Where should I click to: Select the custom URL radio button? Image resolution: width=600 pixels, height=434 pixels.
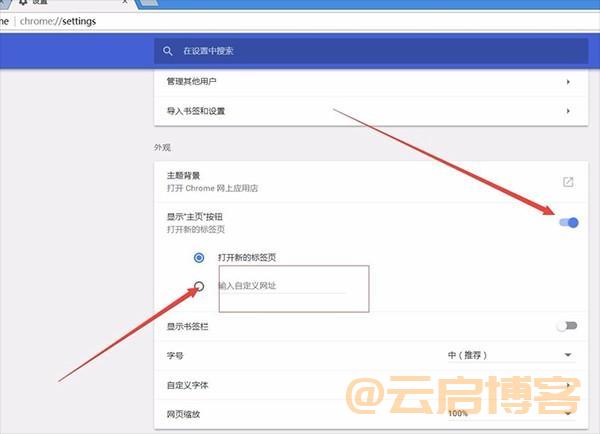click(199, 286)
